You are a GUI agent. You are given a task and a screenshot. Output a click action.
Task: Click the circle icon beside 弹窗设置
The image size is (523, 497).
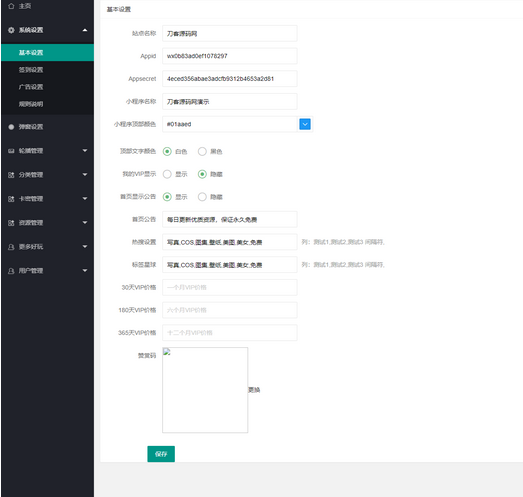pos(11,127)
